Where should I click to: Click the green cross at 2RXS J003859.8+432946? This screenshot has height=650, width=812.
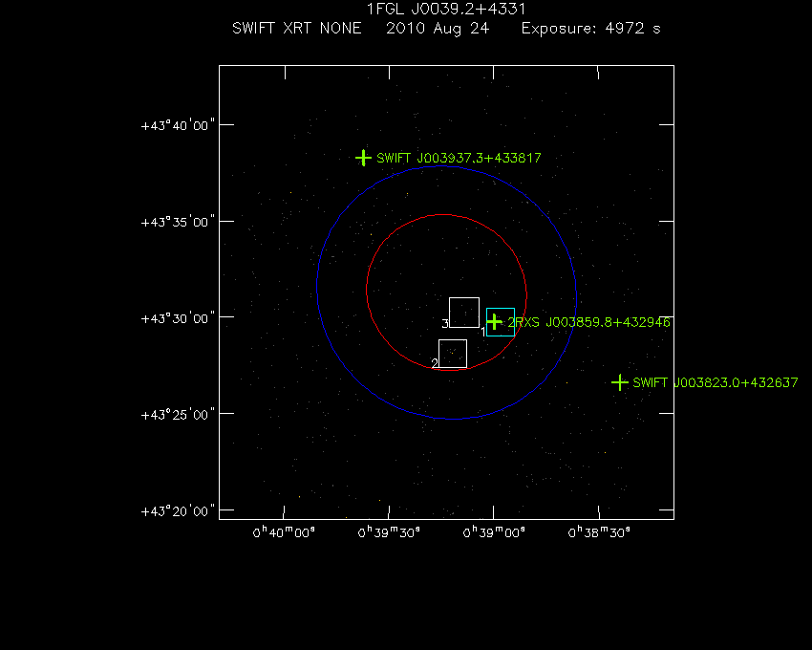(x=495, y=322)
